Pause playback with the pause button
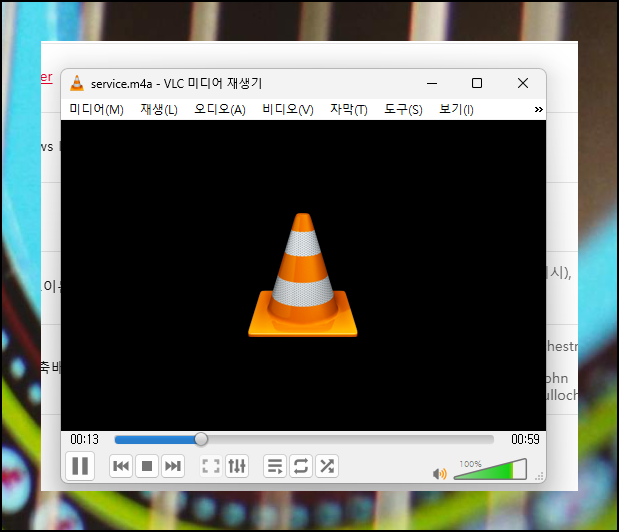The height and width of the screenshot is (532, 619). (80, 466)
